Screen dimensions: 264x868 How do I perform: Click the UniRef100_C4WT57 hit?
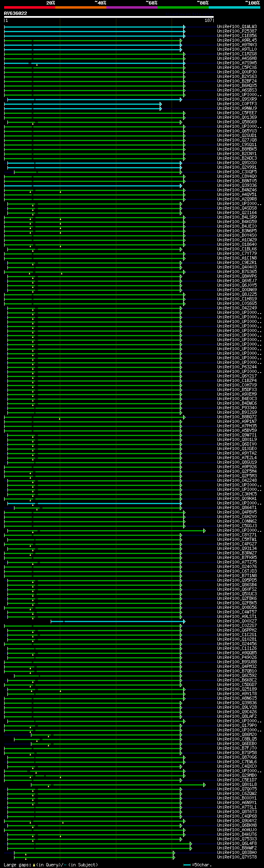(237, 612)
